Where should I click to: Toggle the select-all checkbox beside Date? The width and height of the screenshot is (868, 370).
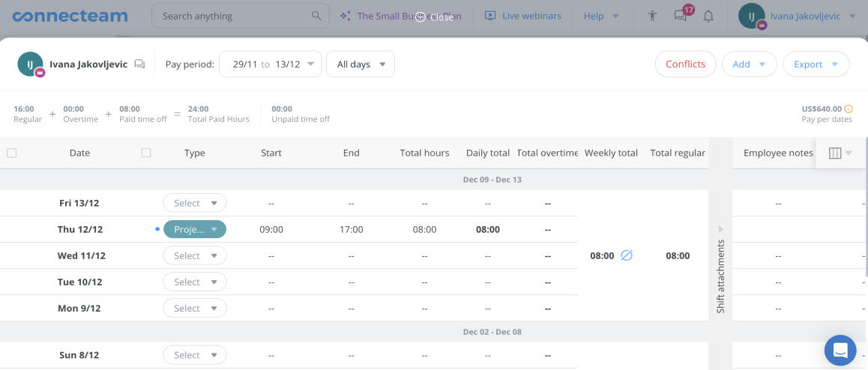click(x=11, y=153)
